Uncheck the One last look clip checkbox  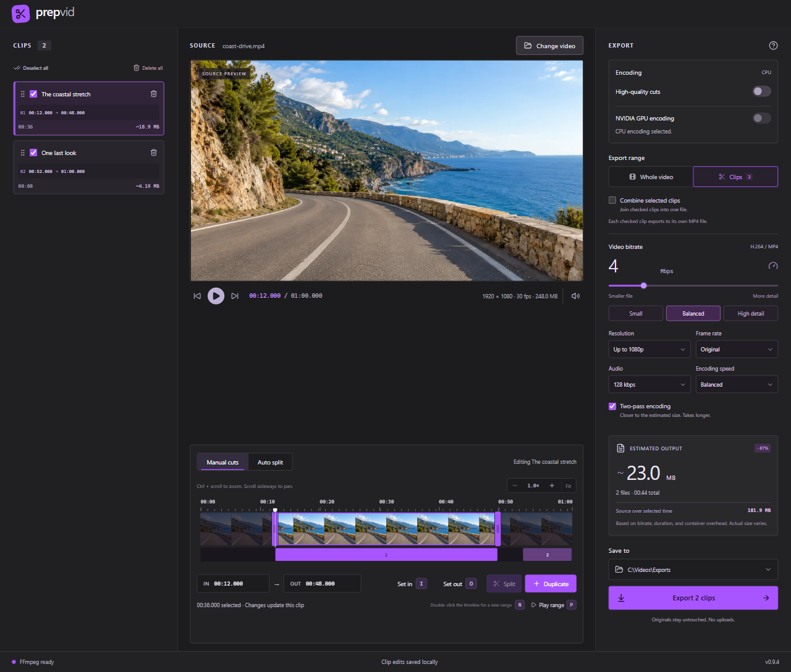(33, 153)
